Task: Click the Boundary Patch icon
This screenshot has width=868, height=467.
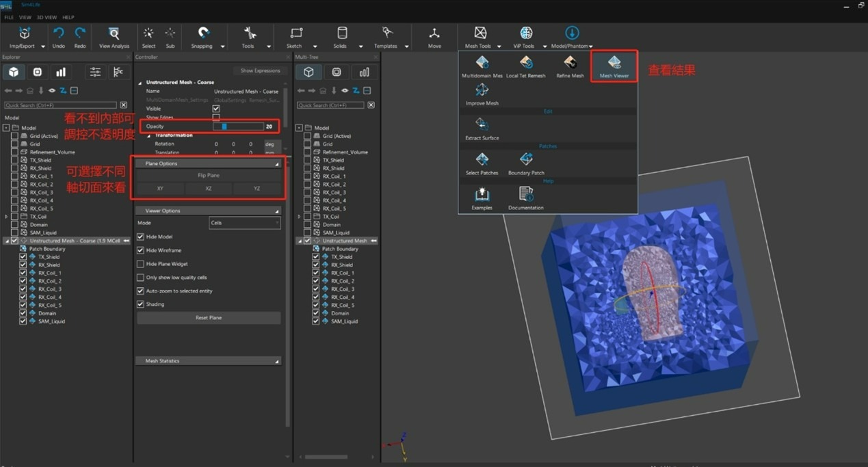Action: (526, 161)
